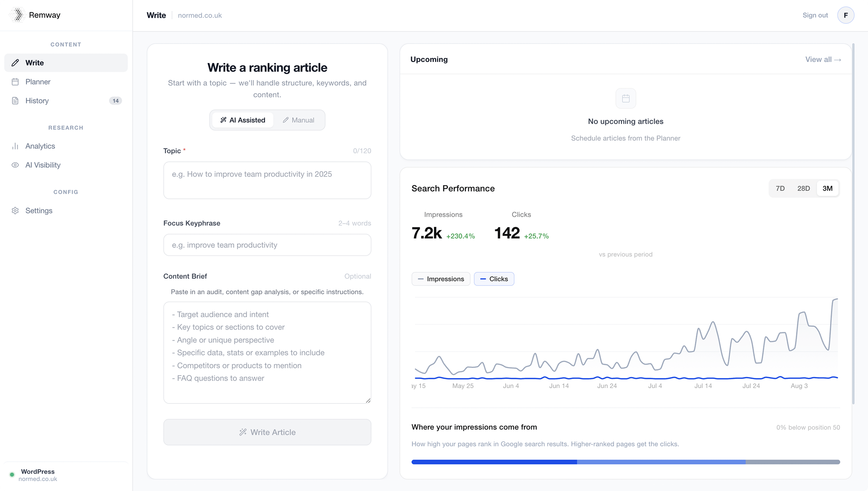Click the green WordPress connection status dot
Image resolution: width=868 pixels, height=491 pixels.
[x=12, y=475]
